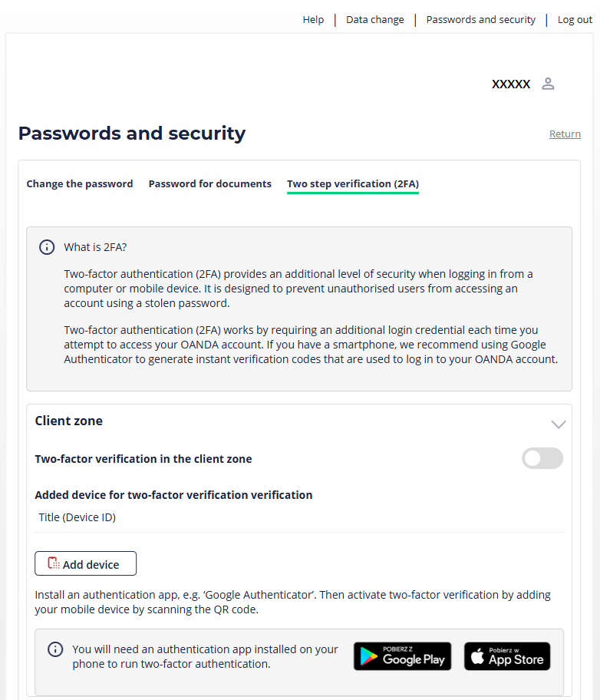The width and height of the screenshot is (600, 700).
Task: Open Passwords and security top menu link
Action: tap(481, 20)
